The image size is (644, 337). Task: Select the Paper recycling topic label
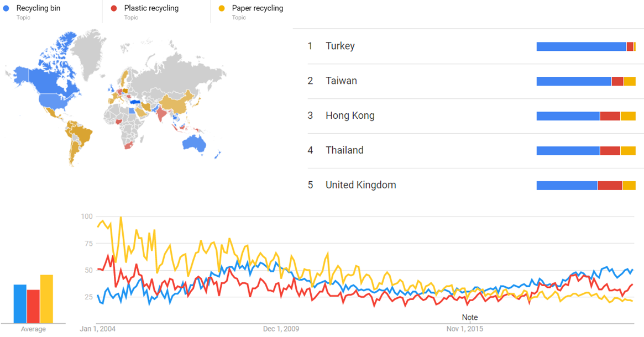[x=257, y=8]
